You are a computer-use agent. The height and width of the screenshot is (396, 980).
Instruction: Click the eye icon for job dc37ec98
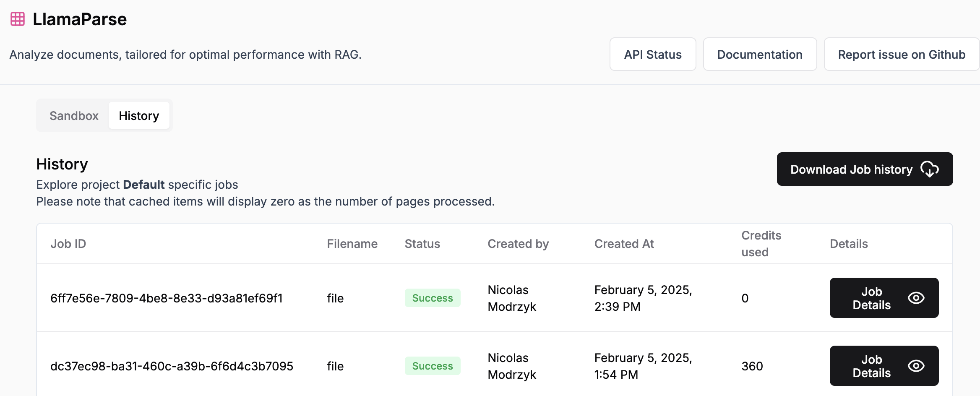916,366
